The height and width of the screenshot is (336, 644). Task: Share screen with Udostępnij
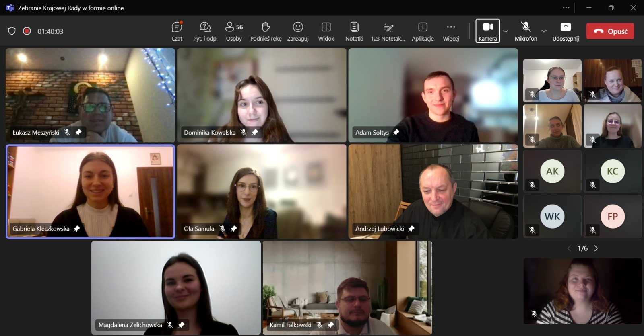coord(566,31)
